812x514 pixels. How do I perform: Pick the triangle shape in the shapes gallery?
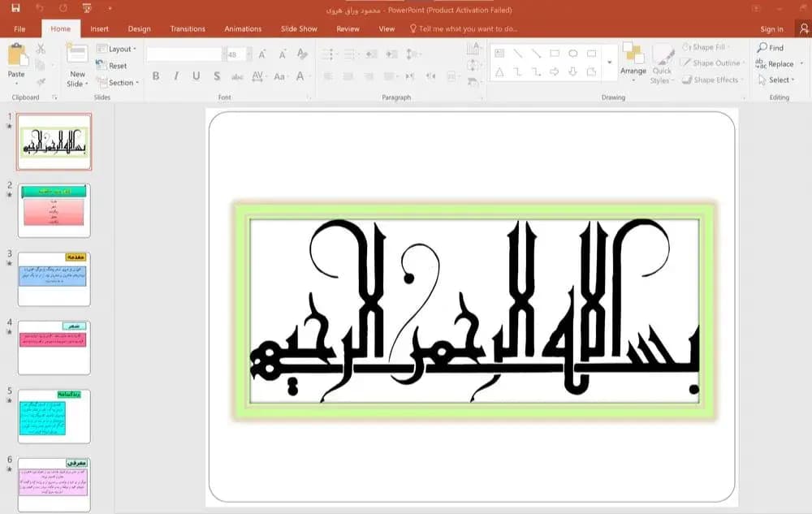499,72
